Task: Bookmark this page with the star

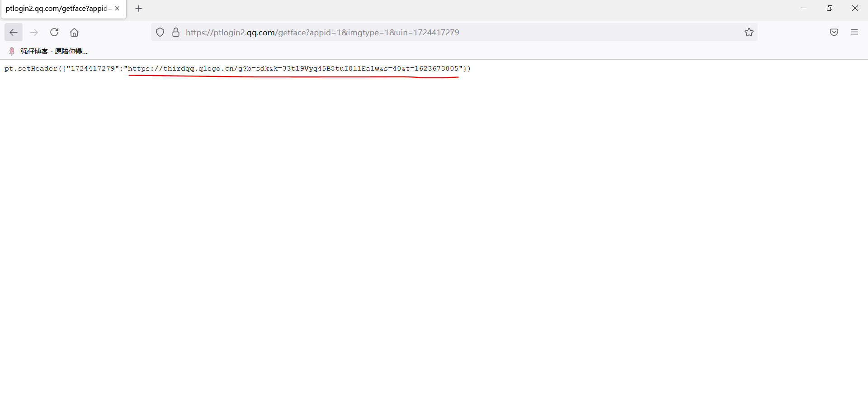Action: click(x=749, y=33)
